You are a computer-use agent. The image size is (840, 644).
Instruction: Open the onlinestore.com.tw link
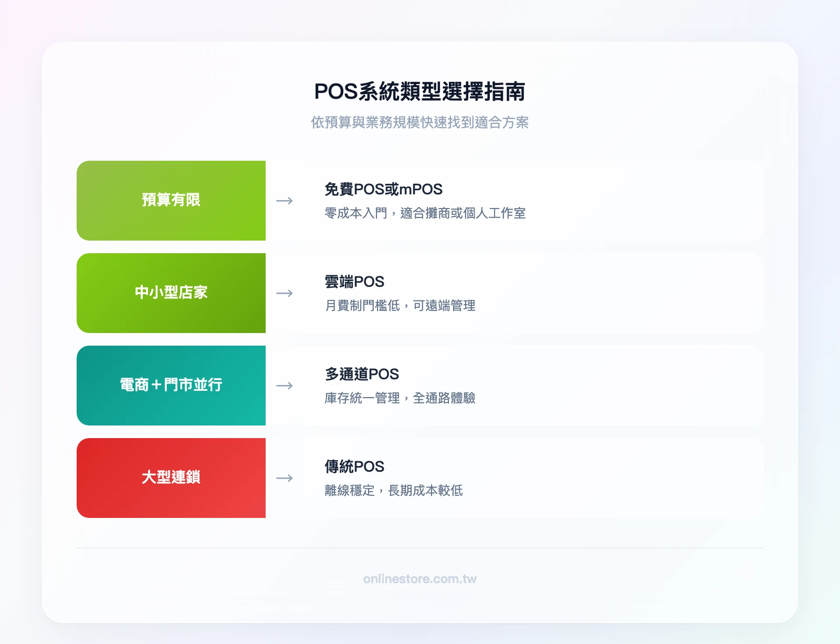click(x=419, y=578)
